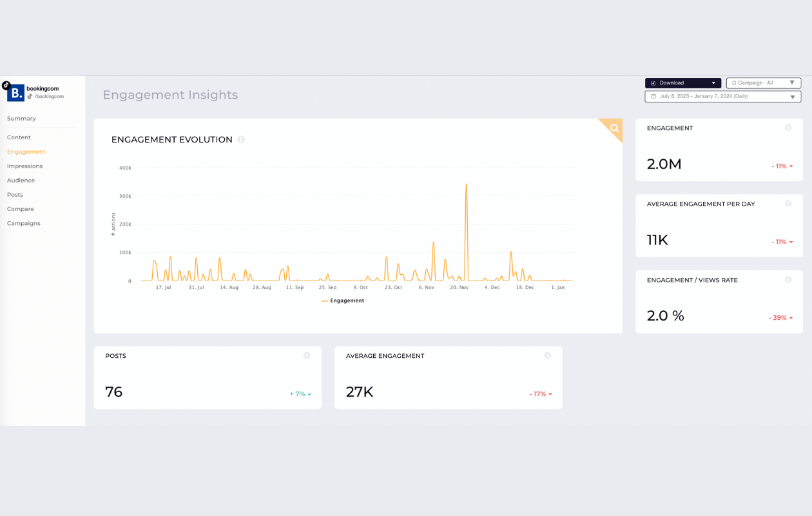Expand the Campaign - All dropdown arrow

[792, 83]
